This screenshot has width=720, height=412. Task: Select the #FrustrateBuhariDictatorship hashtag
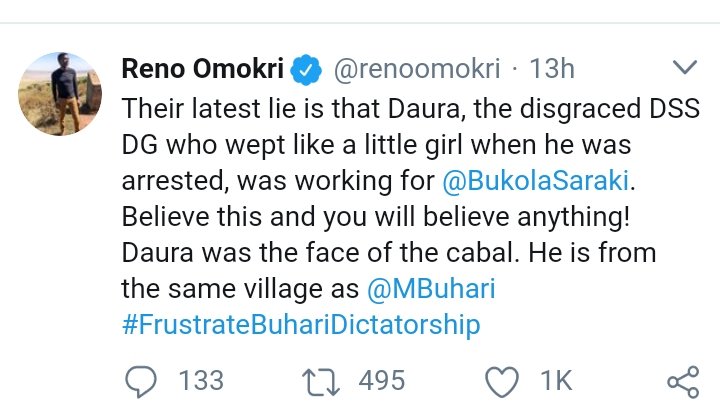pos(300,326)
